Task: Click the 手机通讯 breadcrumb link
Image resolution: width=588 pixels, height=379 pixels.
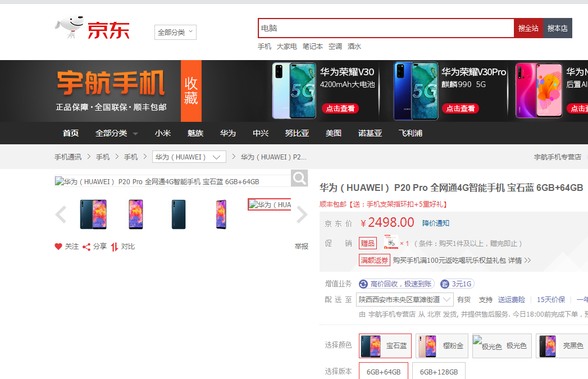Action: tap(68, 157)
